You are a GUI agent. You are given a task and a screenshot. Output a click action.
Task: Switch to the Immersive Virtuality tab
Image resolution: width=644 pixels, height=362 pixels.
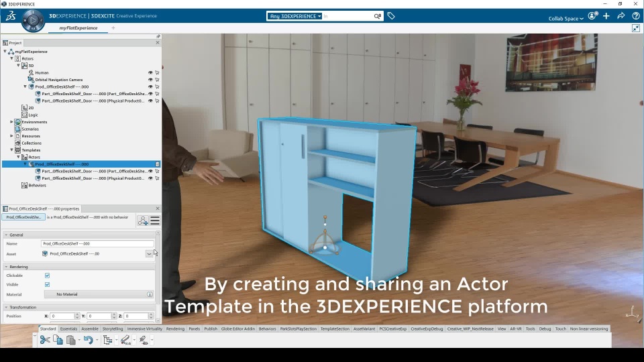pos(145,328)
